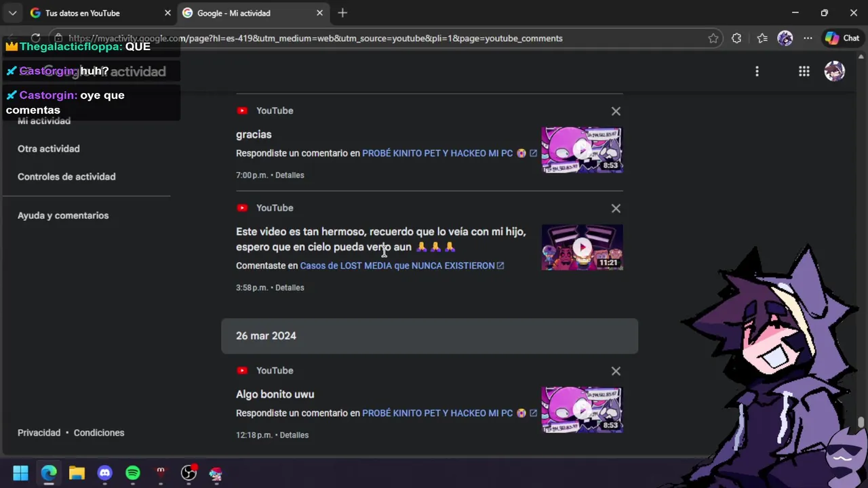Open the Google account avatar

(834, 71)
